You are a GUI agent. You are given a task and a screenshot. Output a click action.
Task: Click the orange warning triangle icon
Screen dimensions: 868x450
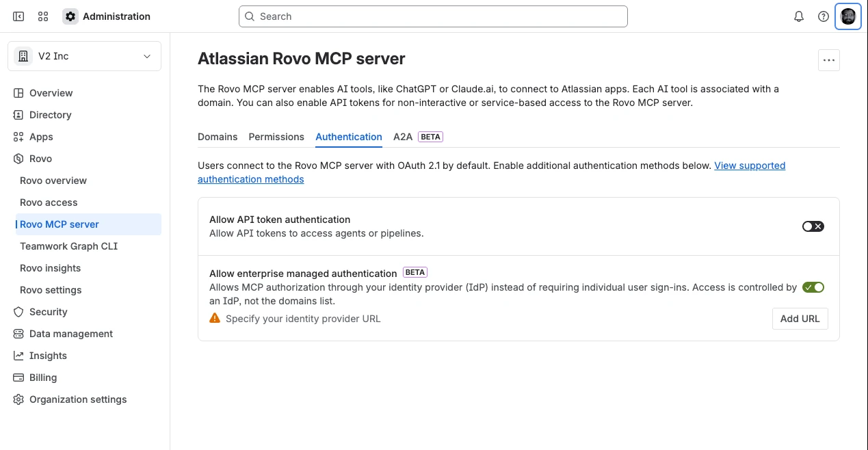pos(215,318)
